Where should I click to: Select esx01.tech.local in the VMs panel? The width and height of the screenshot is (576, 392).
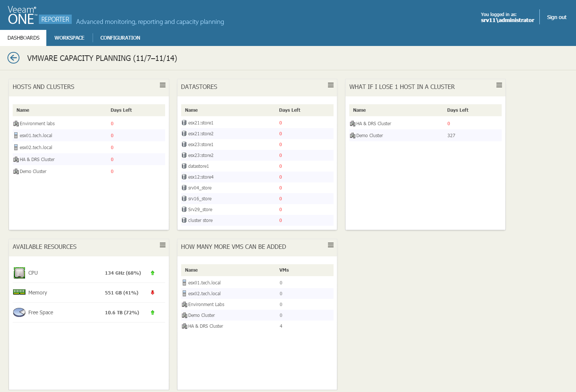pos(257,283)
